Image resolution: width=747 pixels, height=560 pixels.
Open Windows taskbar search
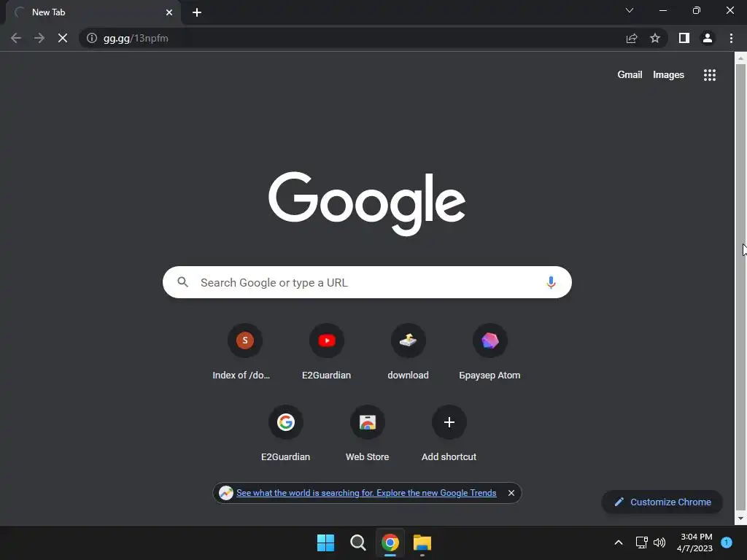point(357,542)
